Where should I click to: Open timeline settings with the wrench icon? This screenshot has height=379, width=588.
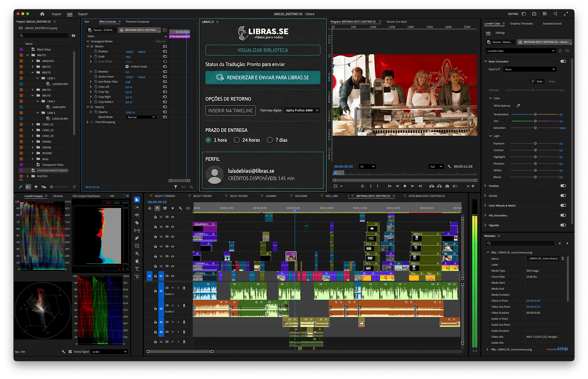click(x=180, y=208)
